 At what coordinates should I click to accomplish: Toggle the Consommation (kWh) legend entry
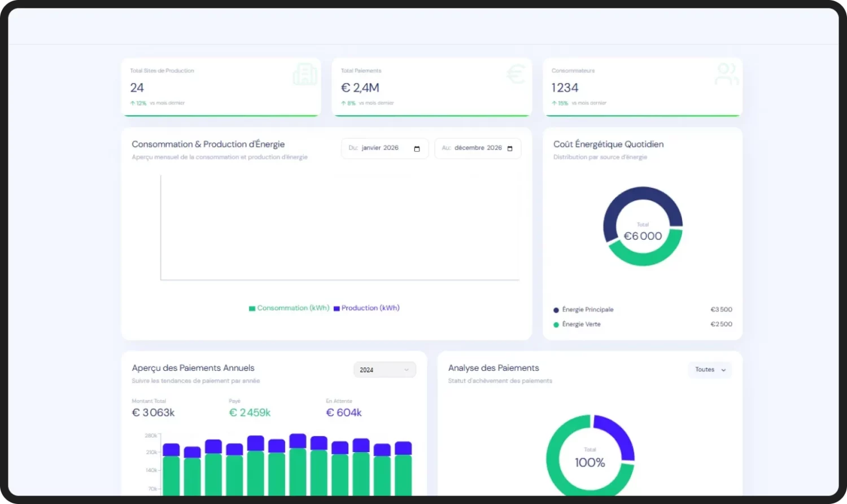coord(289,308)
